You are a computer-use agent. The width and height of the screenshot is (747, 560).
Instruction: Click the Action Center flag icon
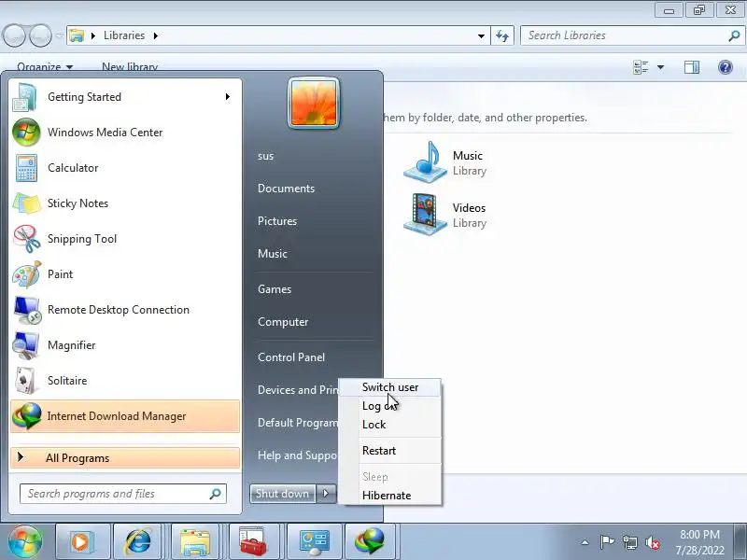pos(607,542)
